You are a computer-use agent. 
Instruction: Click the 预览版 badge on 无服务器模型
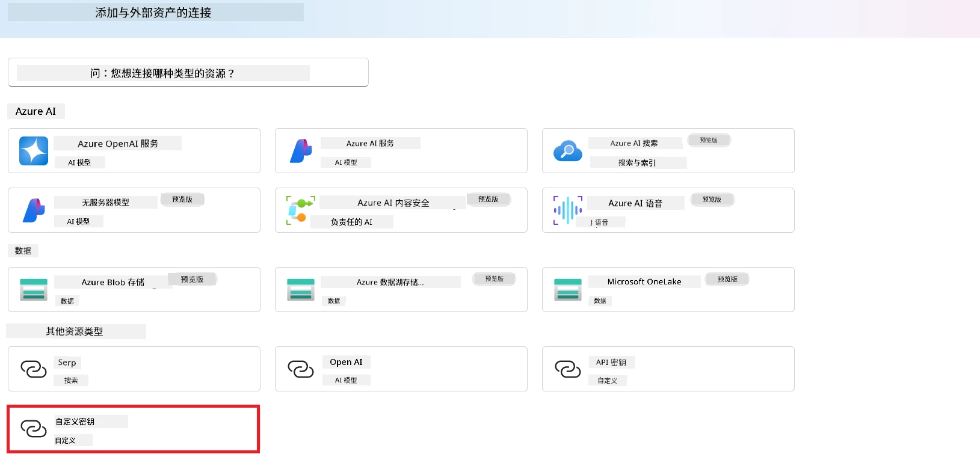[x=182, y=199]
